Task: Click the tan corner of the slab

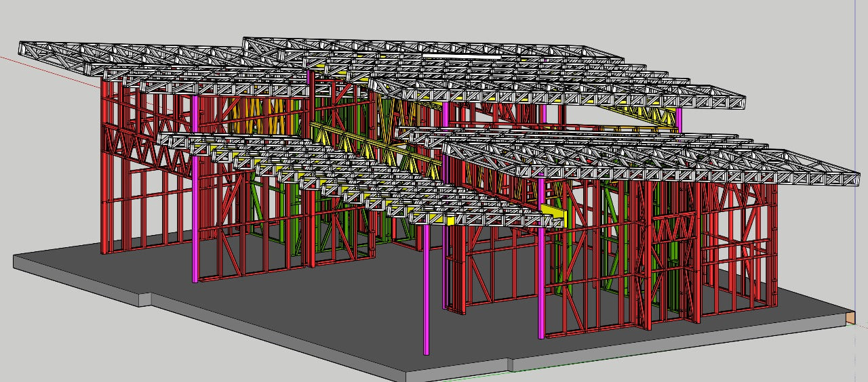Action: pos(849,317)
